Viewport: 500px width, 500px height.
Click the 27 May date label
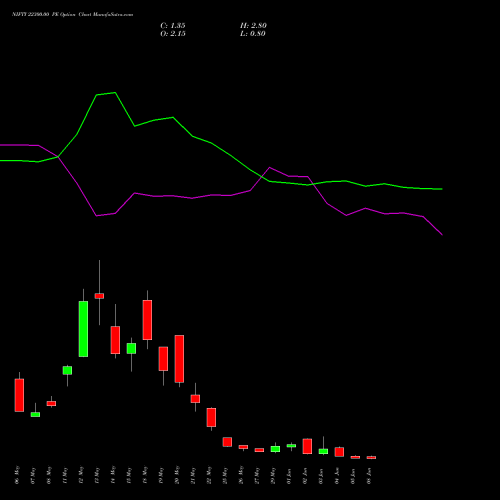pos(257,475)
